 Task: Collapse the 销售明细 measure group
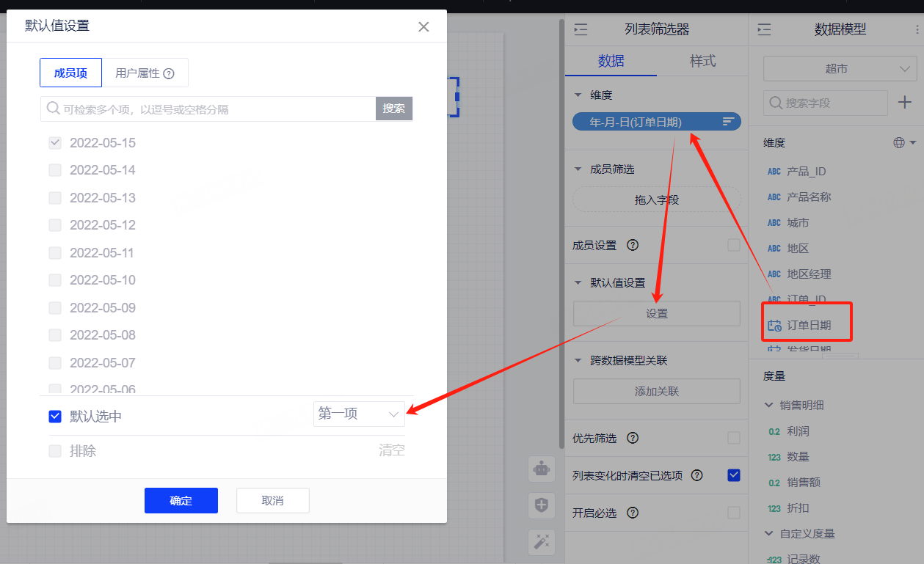pyautogui.click(x=768, y=405)
